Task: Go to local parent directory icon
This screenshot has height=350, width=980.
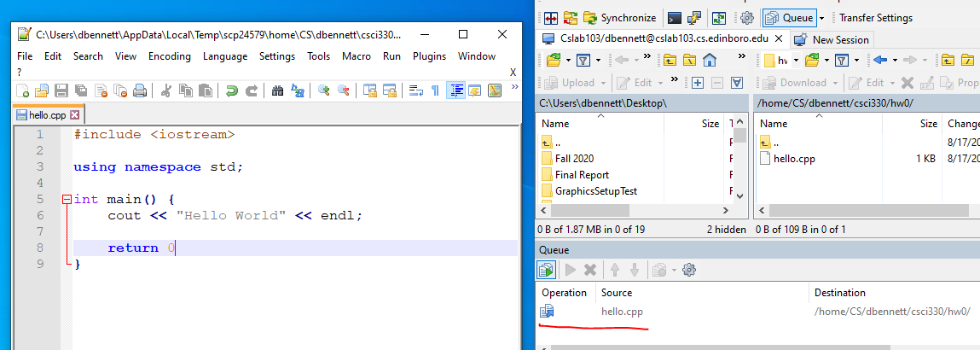Action: (x=670, y=61)
